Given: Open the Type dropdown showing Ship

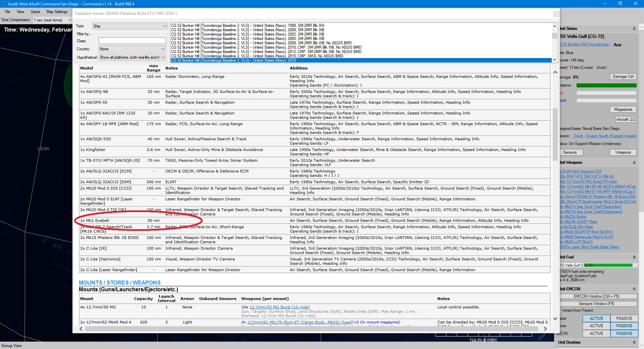Looking at the screenshot, I should [130, 26].
